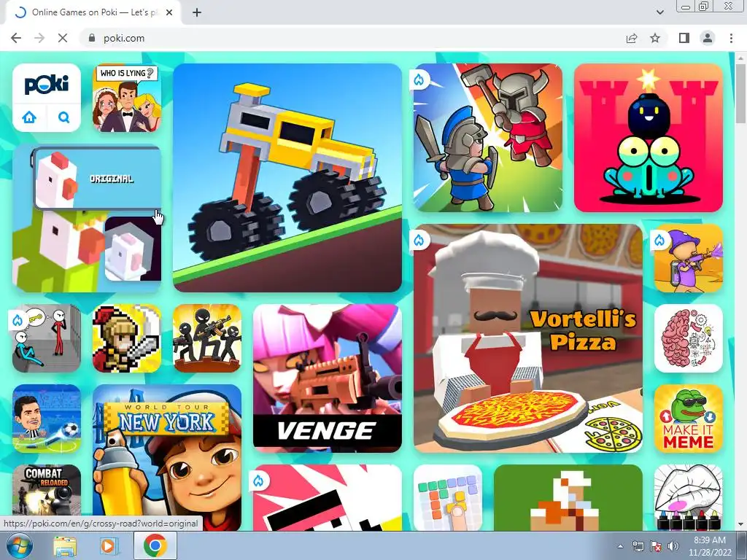Open the lips coloring game tile

pos(689,497)
